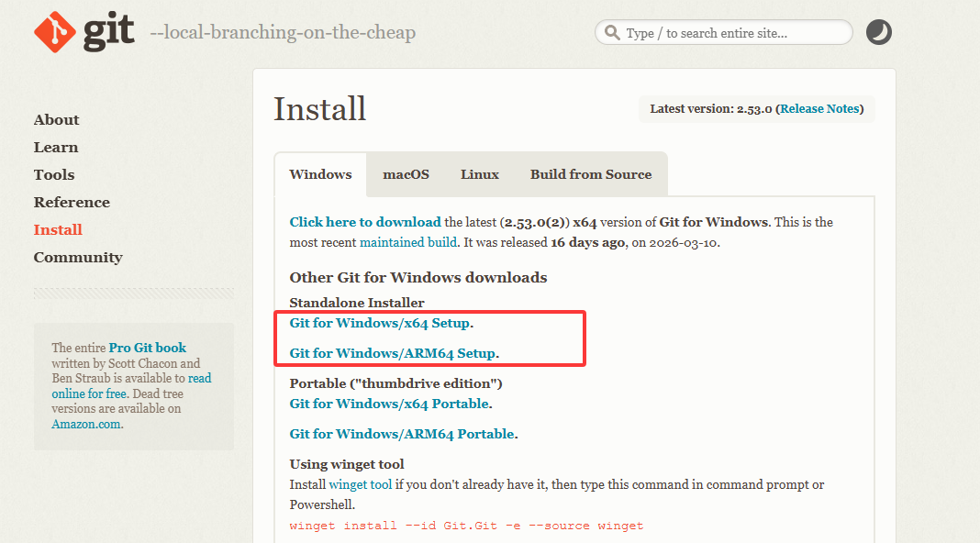The width and height of the screenshot is (980, 543).
Task: Click the 'Click here to download' link
Action: click(364, 222)
